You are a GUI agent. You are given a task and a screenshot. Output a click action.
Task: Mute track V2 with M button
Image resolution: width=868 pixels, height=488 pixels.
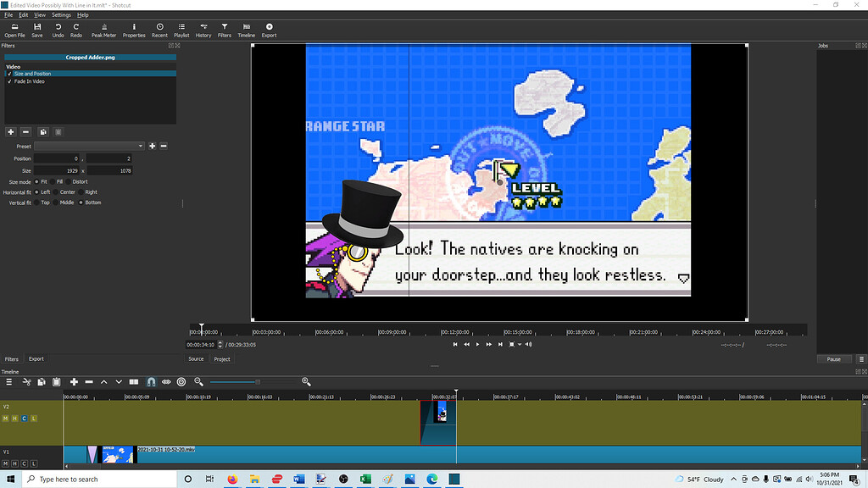tap(5, 419)
